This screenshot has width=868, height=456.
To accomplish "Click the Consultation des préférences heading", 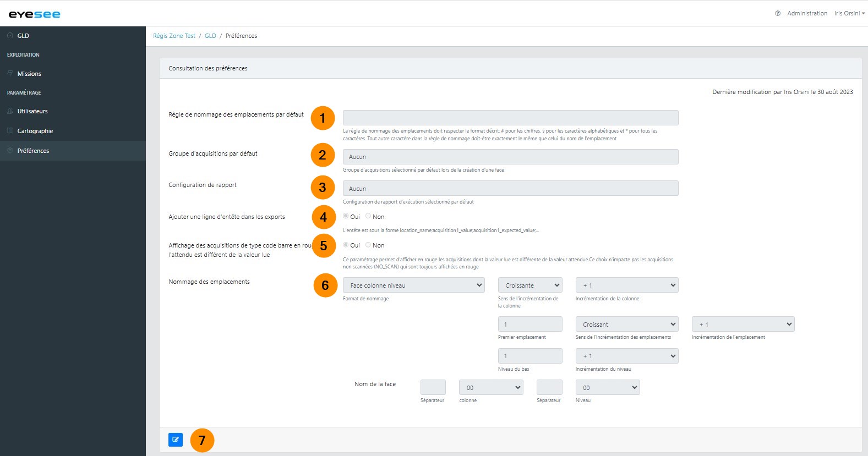I will tap(208, 68).
